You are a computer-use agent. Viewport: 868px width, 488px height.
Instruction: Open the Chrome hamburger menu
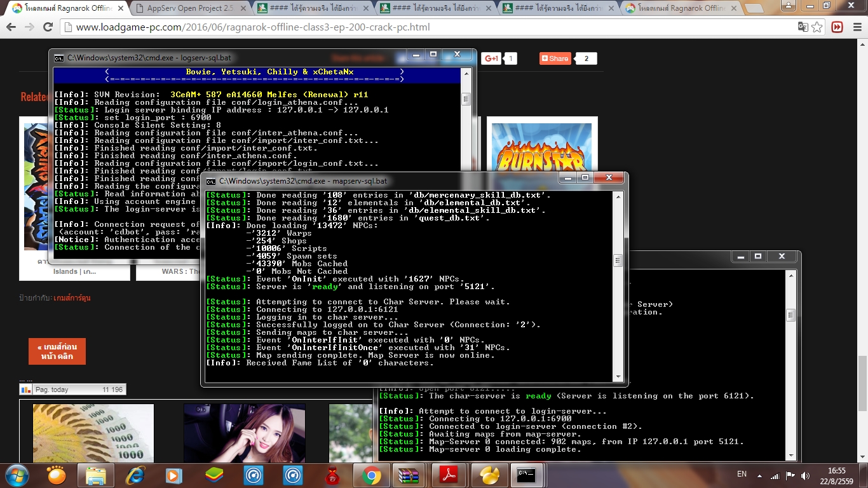855,27
